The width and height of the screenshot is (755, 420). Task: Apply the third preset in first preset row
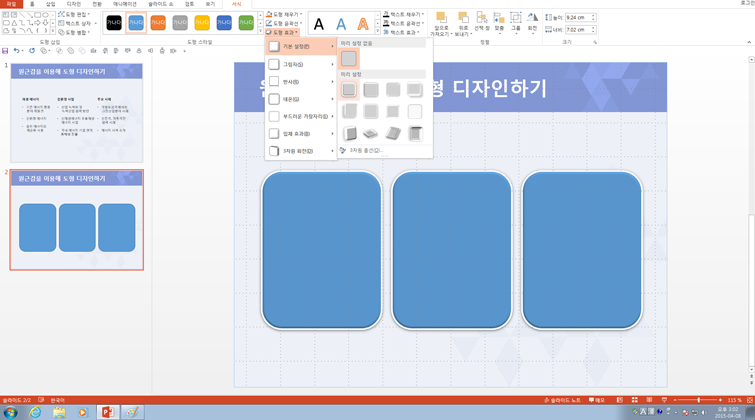[x=393, y=90]
